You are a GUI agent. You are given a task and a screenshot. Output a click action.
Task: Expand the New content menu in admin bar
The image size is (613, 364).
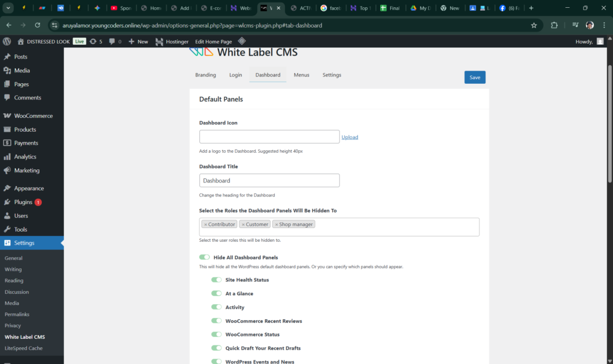pos(138,41)
